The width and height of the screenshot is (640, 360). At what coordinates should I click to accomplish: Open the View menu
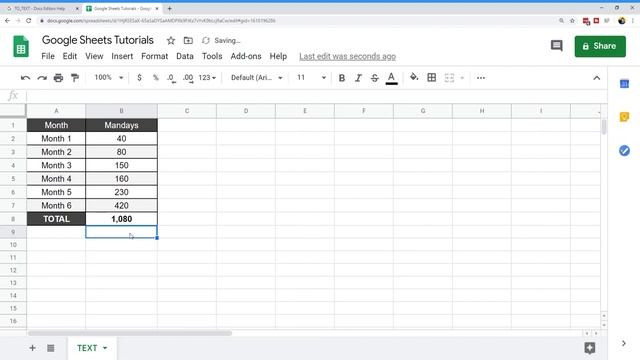(94, 56)
